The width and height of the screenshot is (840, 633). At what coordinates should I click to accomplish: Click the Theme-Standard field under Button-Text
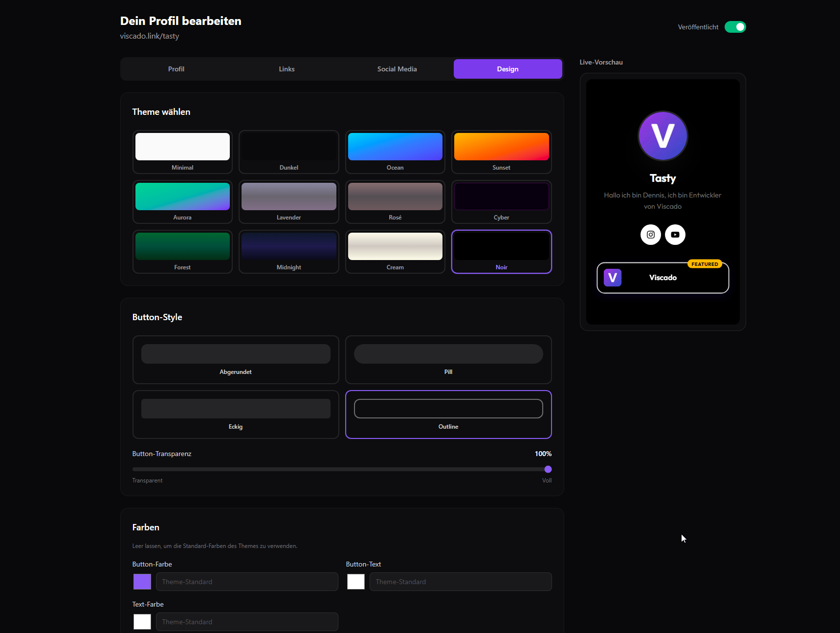pyautogui.click(x=460, y=582)
